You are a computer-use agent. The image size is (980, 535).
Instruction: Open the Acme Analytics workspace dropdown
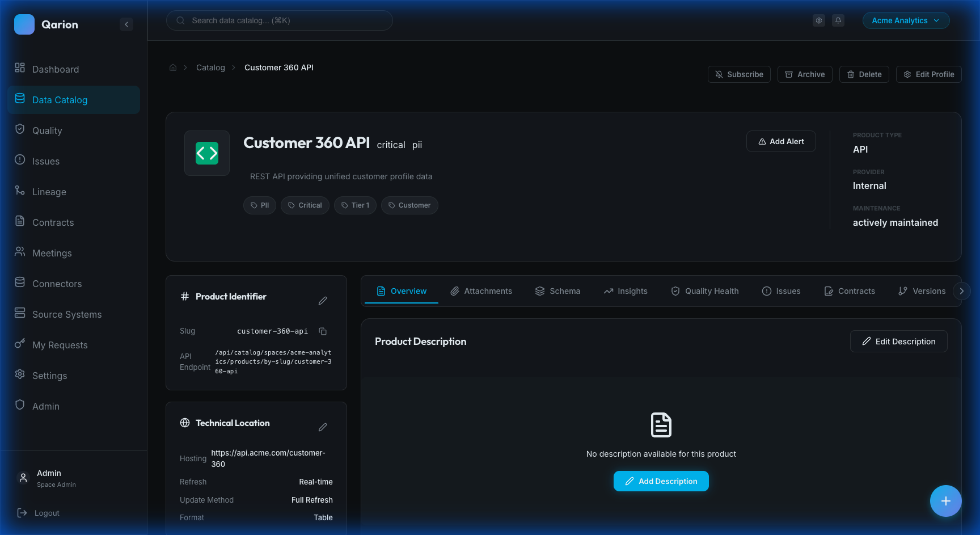tap(906, 20)
